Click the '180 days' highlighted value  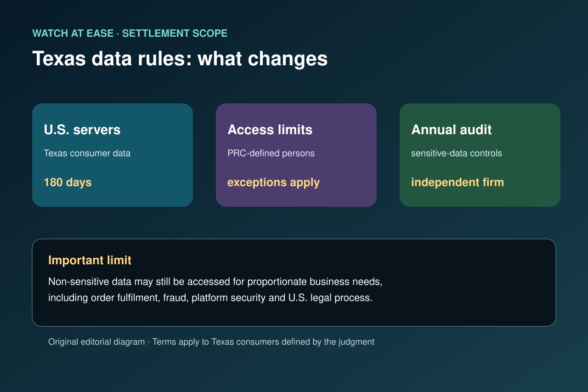tap(68, 182)
